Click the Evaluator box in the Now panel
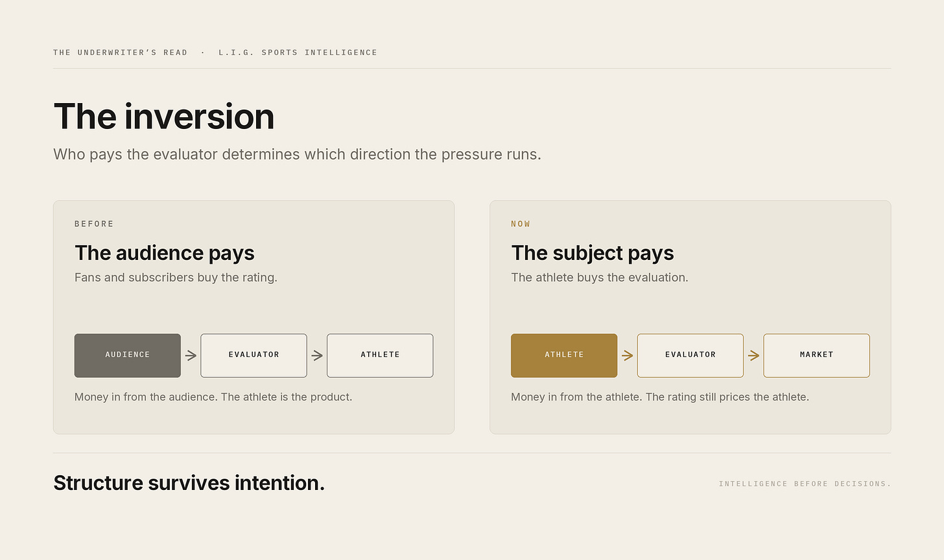 pos(690,355)
